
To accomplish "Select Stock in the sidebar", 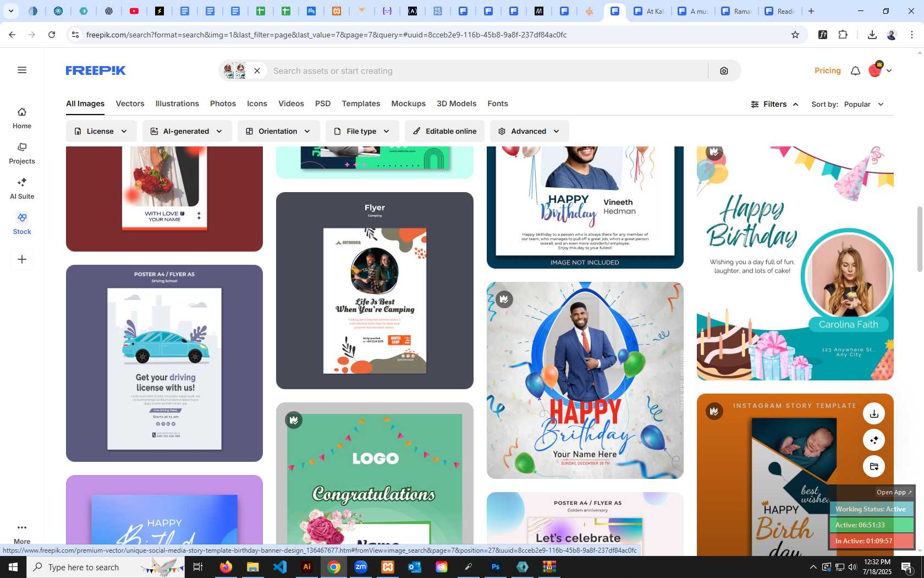I will 22,224.
